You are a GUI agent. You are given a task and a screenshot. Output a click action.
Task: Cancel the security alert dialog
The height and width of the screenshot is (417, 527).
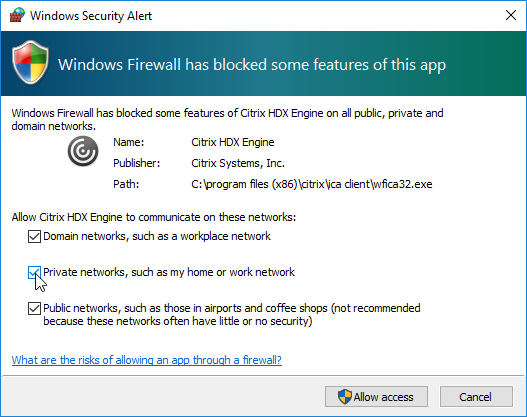tap(476, 397)
